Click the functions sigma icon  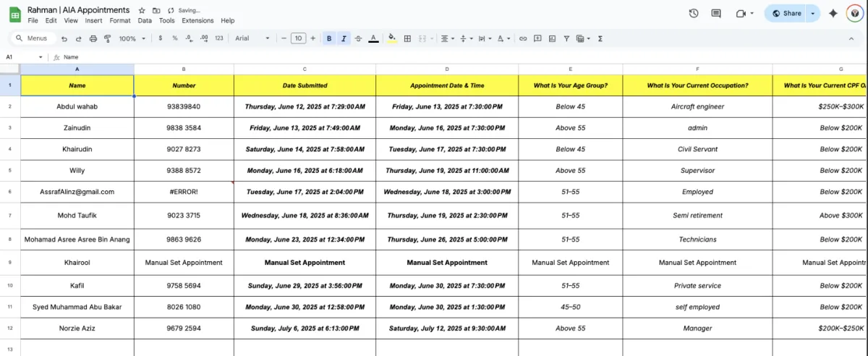coord(600,38)
